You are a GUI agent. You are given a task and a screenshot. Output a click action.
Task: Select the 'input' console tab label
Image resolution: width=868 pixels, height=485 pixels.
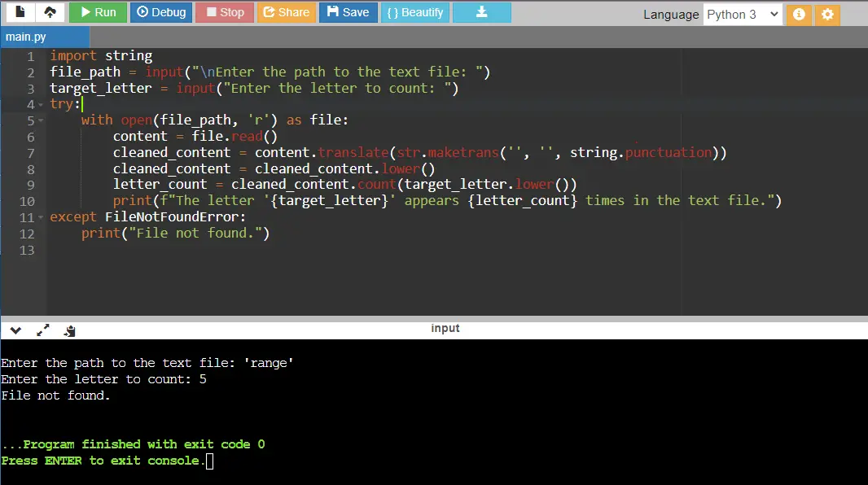click(445, 328)
